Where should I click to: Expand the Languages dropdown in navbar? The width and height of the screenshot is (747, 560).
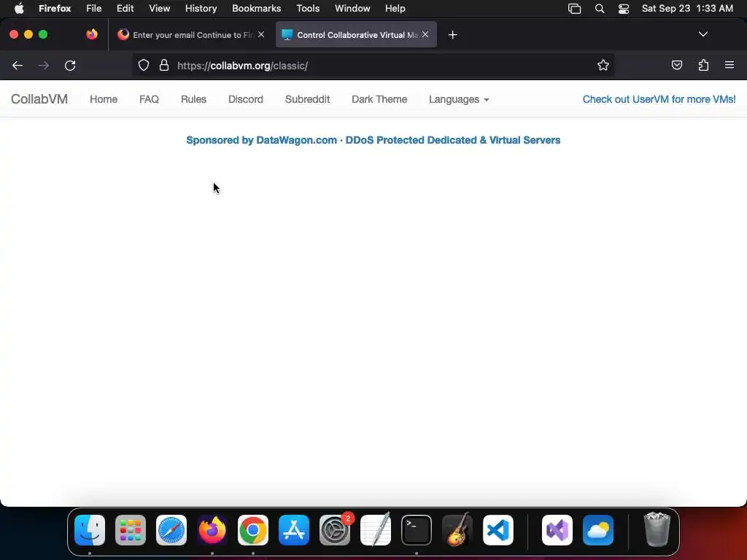tap(459, 99)
